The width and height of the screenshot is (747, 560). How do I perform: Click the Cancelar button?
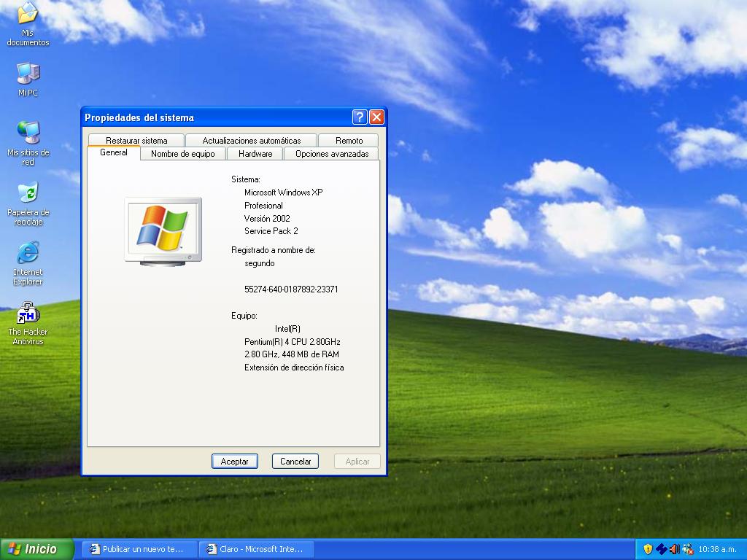click(x=295, y=461)
